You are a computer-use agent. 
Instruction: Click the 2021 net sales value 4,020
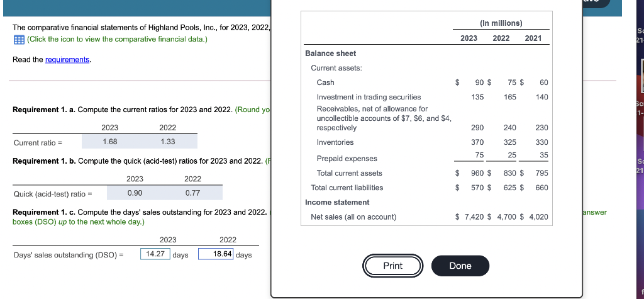point(538,217)
